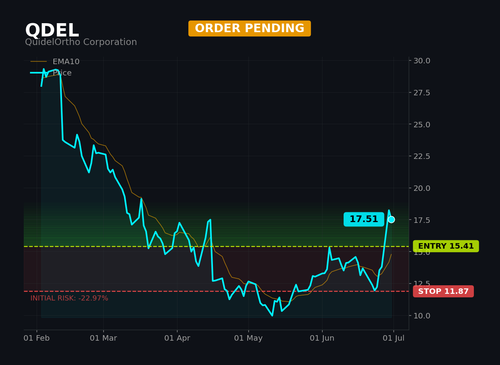The width and height of the screenshot is (500, 365).
Task: Click the 17.5 y-axis tick label
Action: pos(422,220)
